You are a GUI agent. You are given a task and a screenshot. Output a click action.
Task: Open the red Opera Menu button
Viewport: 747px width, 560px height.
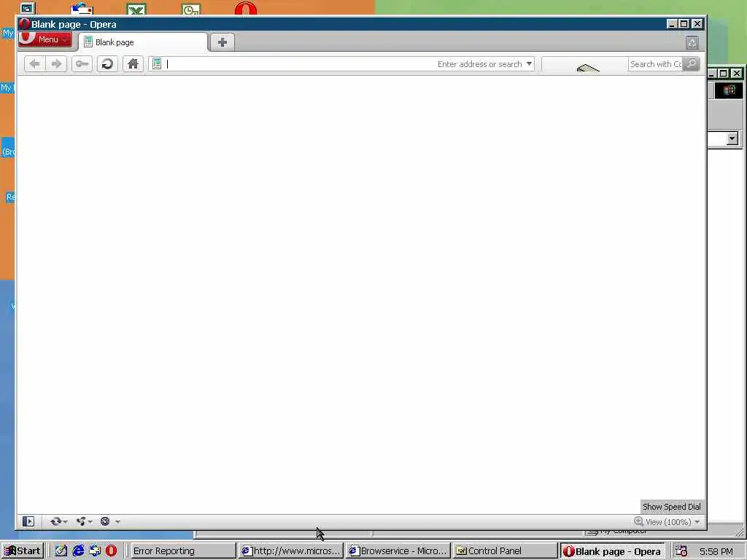45,39
